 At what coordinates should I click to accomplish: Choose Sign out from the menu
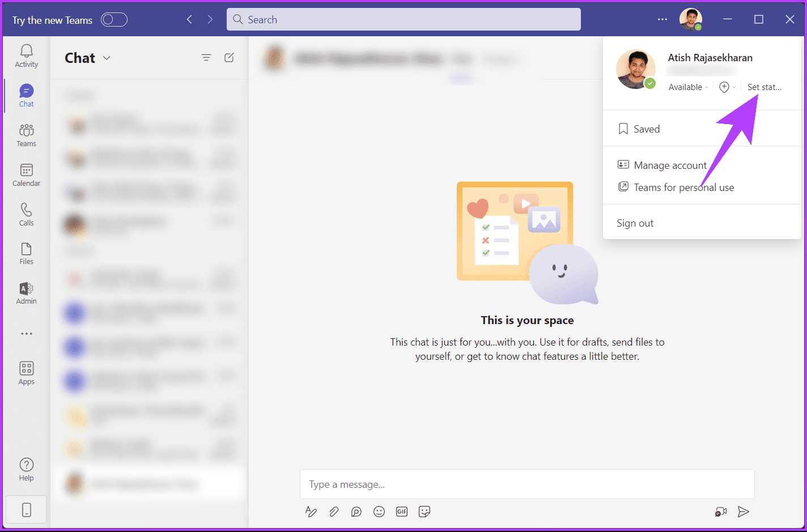(x=635, y=223)
